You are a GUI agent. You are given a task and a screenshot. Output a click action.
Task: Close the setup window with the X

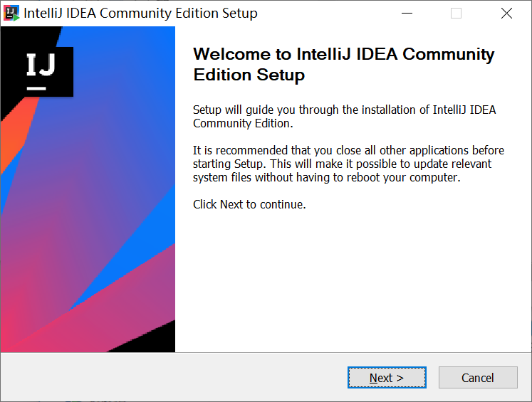tap(506, 14)
